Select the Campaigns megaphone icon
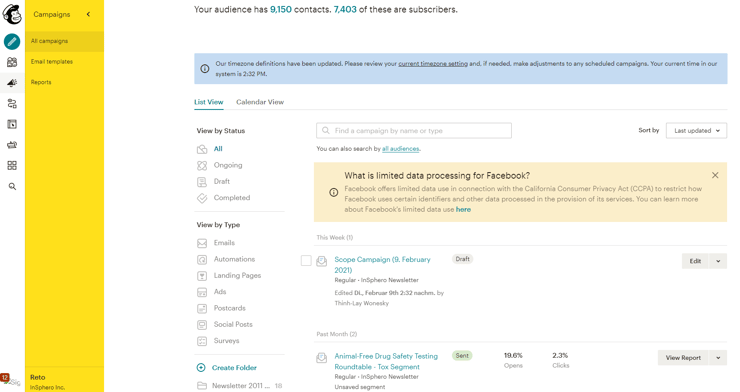The height and width of the screenshot is (392, 740). [x=12, y=83]
